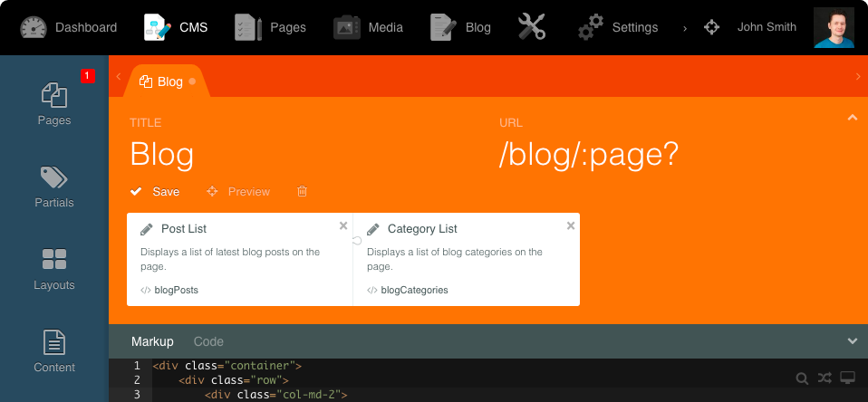Save the Blog page
This screenshot has width=868, height=402.
155,192
